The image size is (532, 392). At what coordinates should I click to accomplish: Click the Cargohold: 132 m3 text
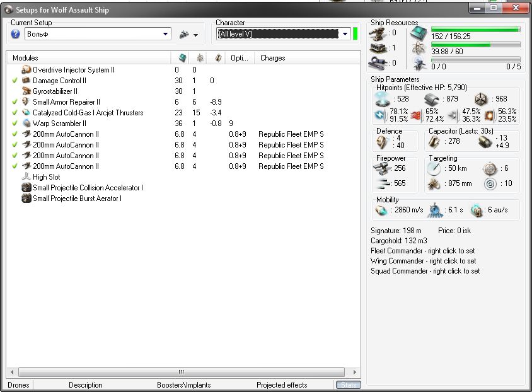[398, 241]
